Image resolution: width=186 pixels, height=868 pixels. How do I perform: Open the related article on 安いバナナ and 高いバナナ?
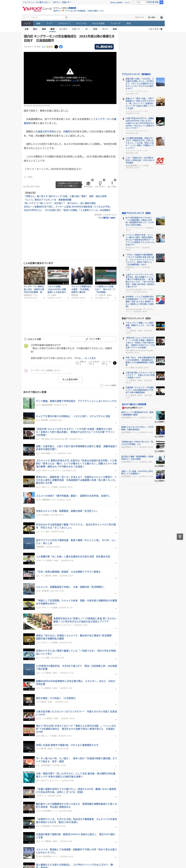click(x=59, y=203)
